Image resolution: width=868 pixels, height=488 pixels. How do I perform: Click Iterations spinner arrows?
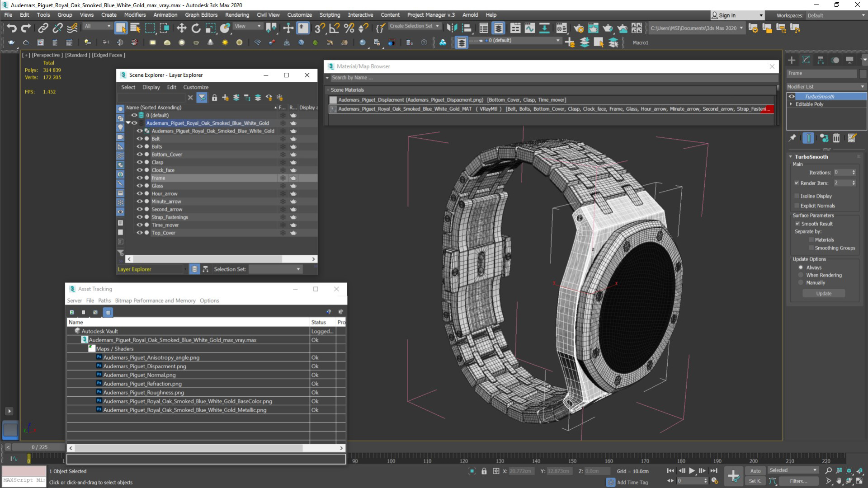(x=854, y=173)
